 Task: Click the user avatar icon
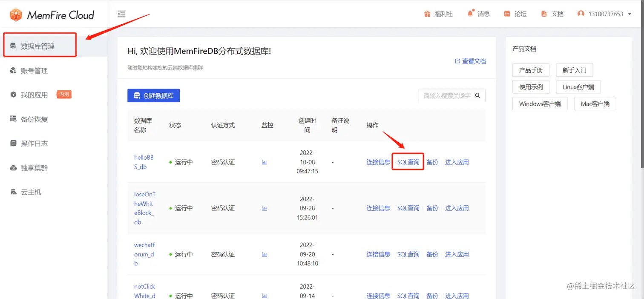(581, 14)
